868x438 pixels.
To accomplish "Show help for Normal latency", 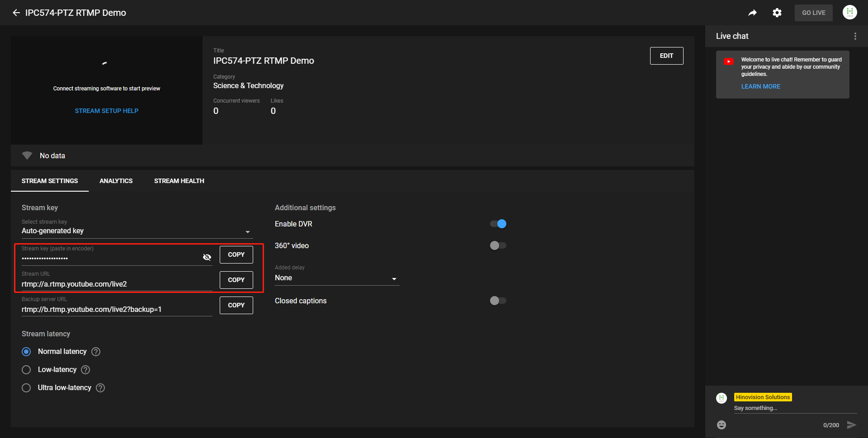I will (x=96, y=352).
